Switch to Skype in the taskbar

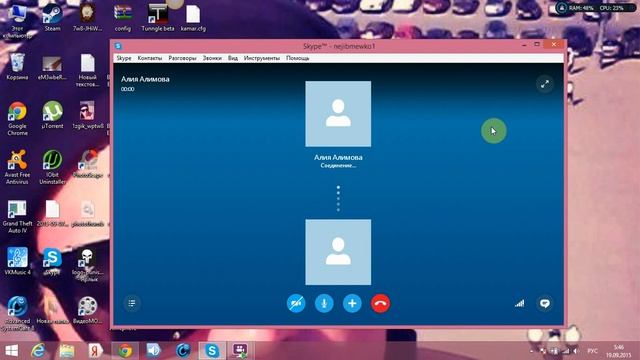212,351
